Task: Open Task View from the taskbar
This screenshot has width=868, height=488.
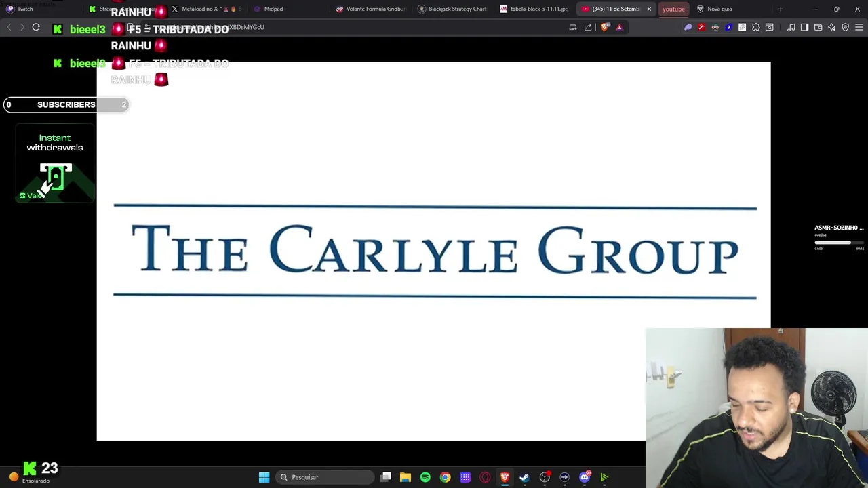Action: click(386, 477)
